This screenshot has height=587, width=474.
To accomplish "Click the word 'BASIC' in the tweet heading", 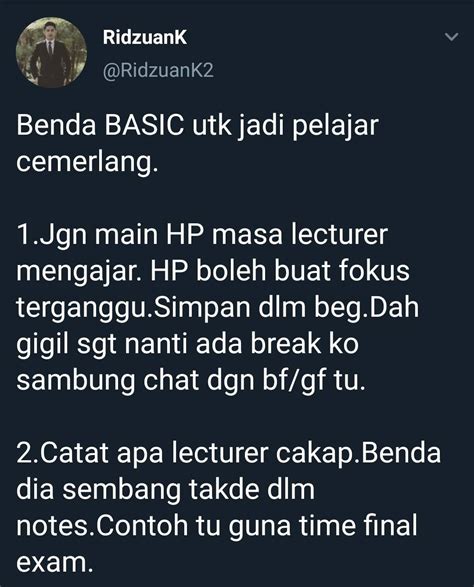I will 145,125.
